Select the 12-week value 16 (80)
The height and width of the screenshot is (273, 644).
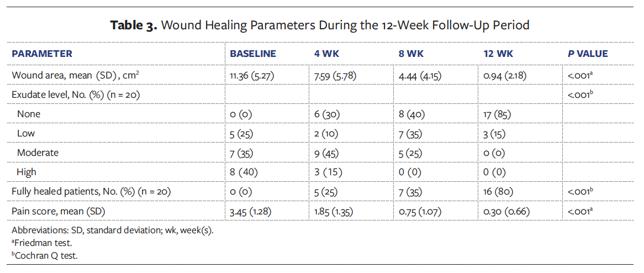tap(497, 191)
